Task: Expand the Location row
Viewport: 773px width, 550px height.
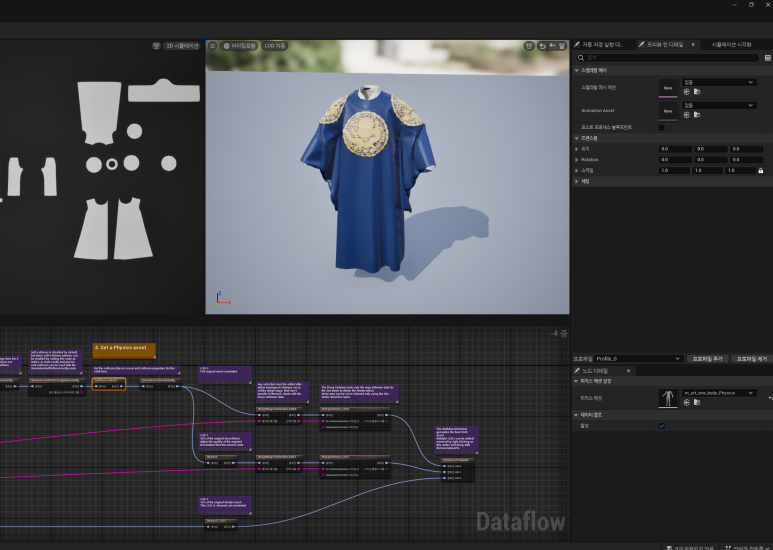Action: 577,149
